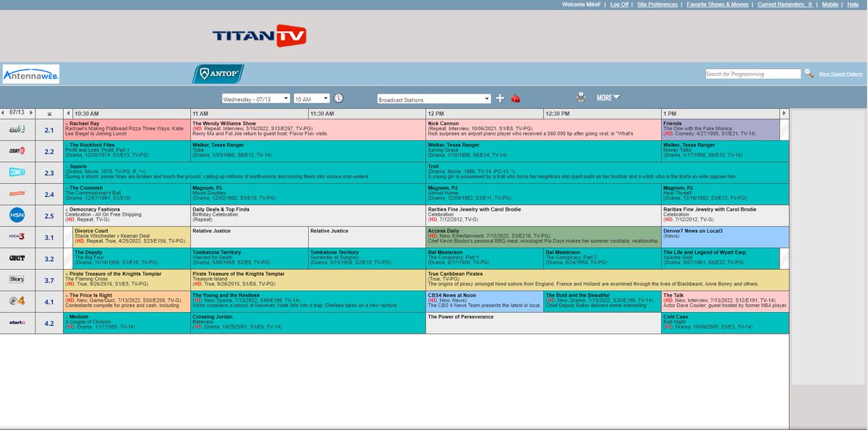
Task: Open The Wendy Williams Show listing
Action: [x=307, y=130]
